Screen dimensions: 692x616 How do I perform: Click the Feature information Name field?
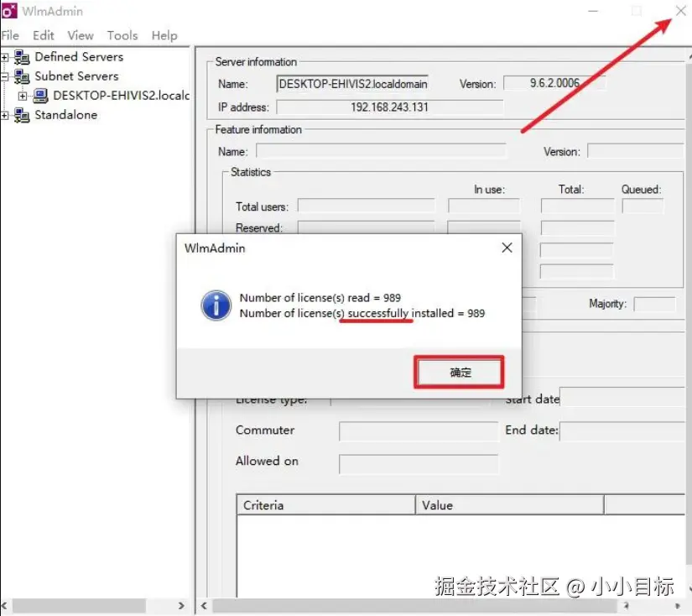point(381,151)
